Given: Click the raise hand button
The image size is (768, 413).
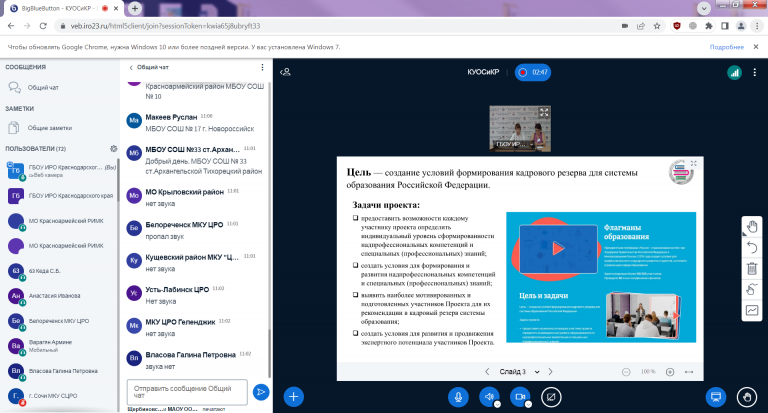Looking at the screenshot, I should (x=746, y=396).
